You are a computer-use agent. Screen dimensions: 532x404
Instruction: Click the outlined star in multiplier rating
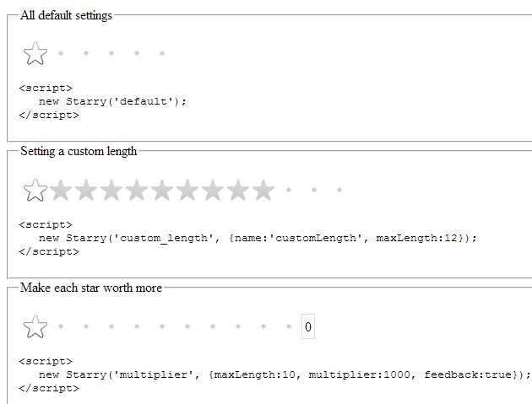[x=35, y=327]
